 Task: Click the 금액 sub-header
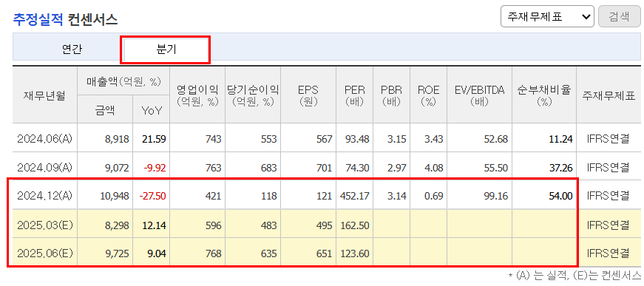tap(105, 110)
